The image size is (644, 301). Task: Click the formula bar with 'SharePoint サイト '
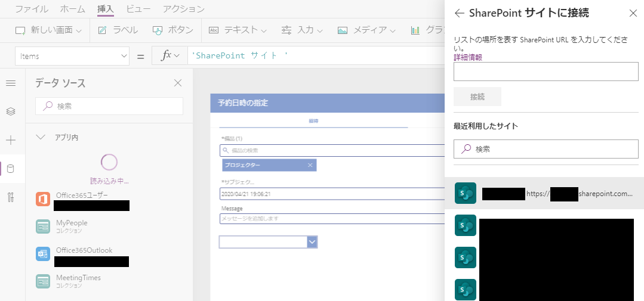(316, 56)
